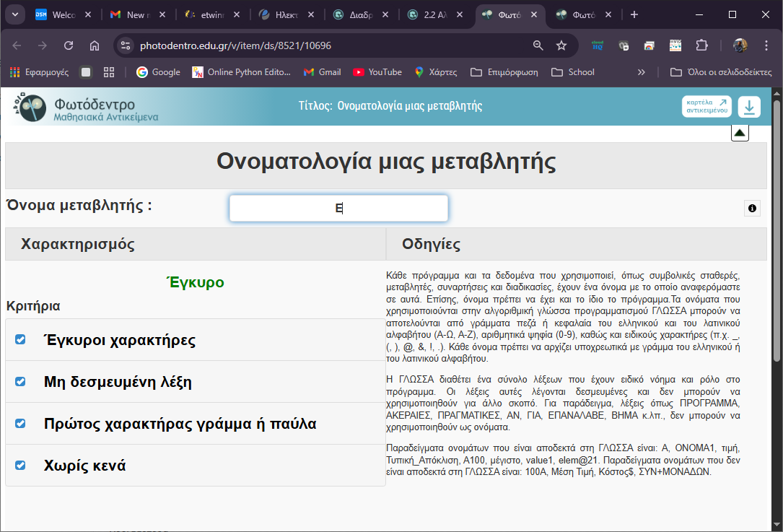Toggle the Έγκυροι χαρακτήρες checkbox
783x532 pixels.
20,339
